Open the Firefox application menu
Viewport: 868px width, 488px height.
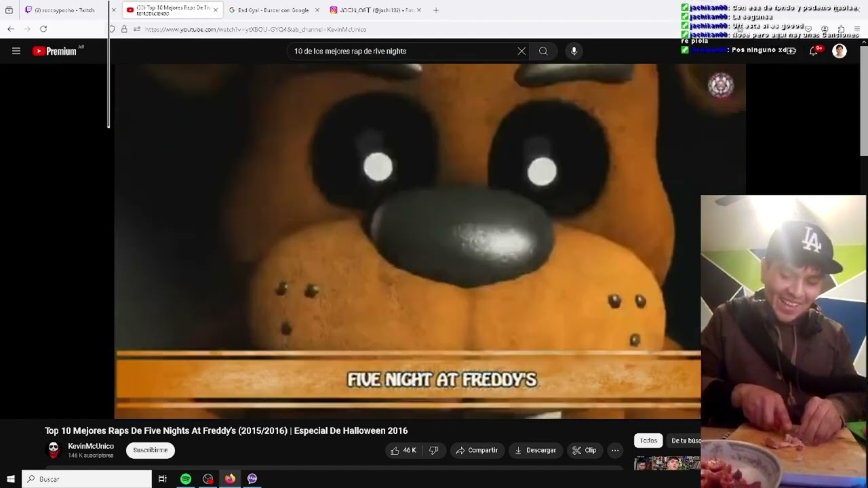click(857, 29)
